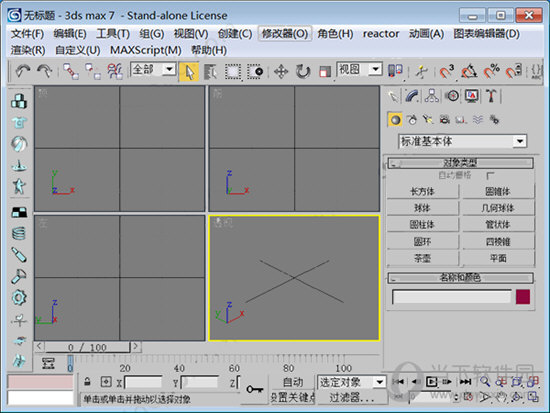This screenshot has height=413, width=550.
Task: Open the 选定对象 key filter dropdown
Action: point(380,382)
